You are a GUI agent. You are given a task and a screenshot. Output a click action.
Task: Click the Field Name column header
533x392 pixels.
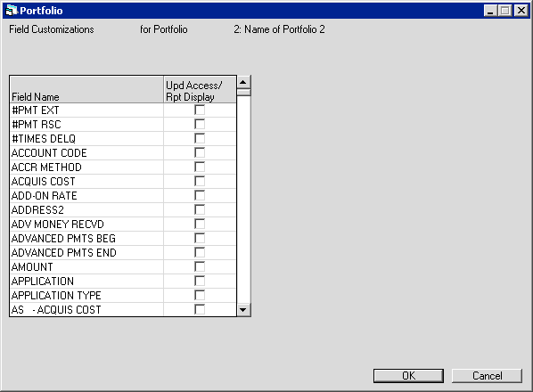[86, 90]
